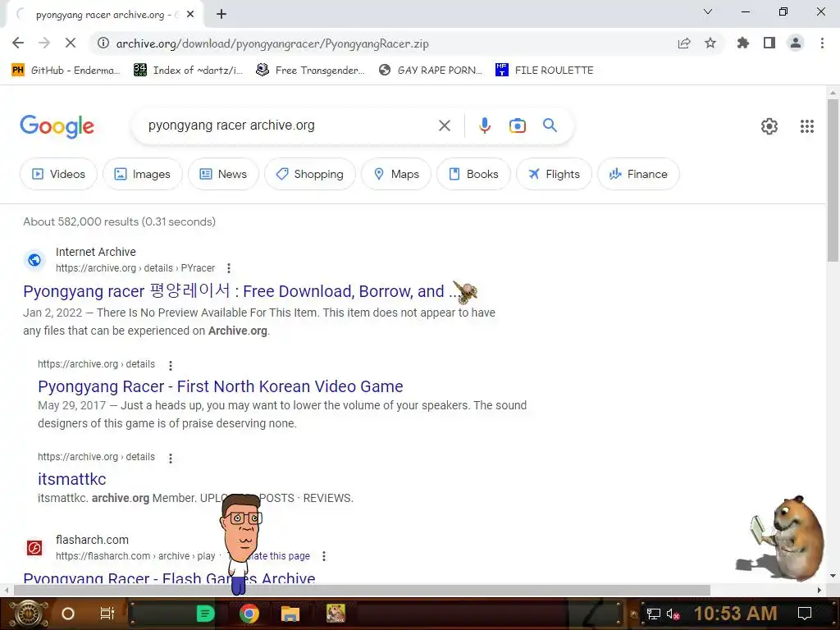Viewport: 840px width, 630px height.
Task: Open Google quick settings gear
Action: 769,126
